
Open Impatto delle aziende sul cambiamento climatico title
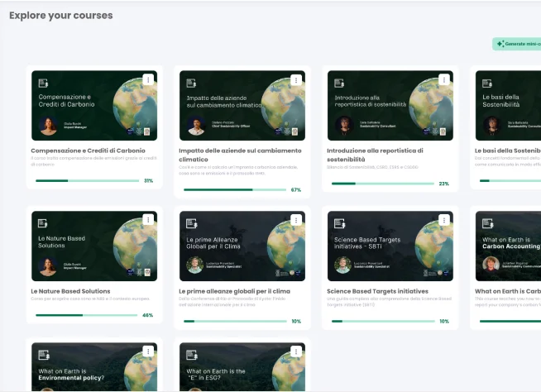tap(240, 155)
